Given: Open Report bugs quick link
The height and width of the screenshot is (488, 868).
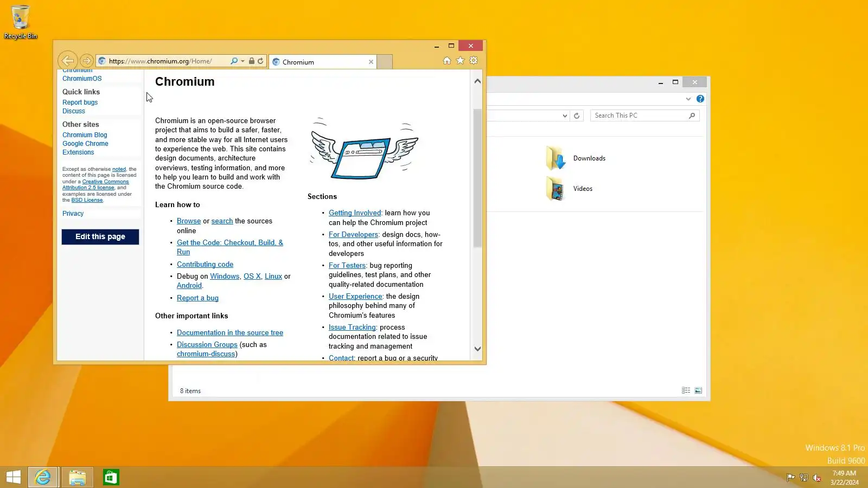Looking at the screenshot, I should (80, 102).
